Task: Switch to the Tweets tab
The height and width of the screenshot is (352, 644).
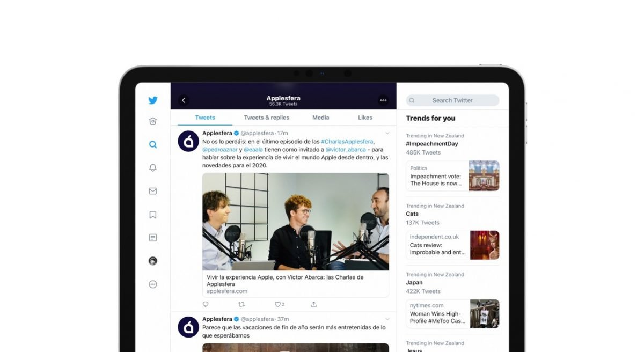Action: pyautogui.click(x=205, y=118)
